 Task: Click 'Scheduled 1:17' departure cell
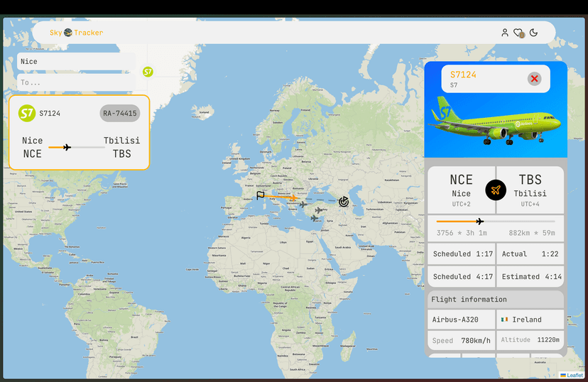coord(462,253)
